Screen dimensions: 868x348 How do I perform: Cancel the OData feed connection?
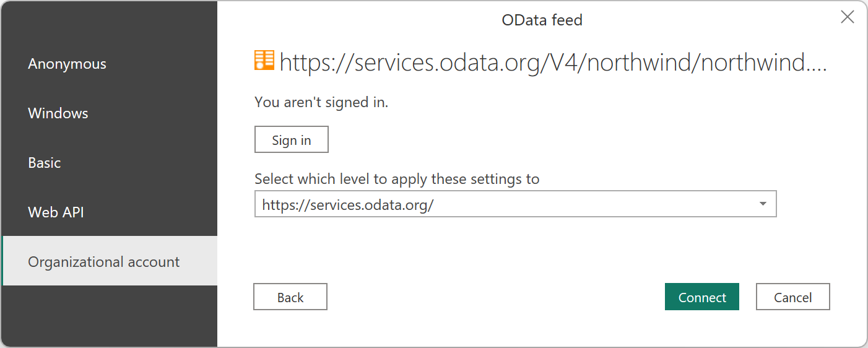pos(792,297)
